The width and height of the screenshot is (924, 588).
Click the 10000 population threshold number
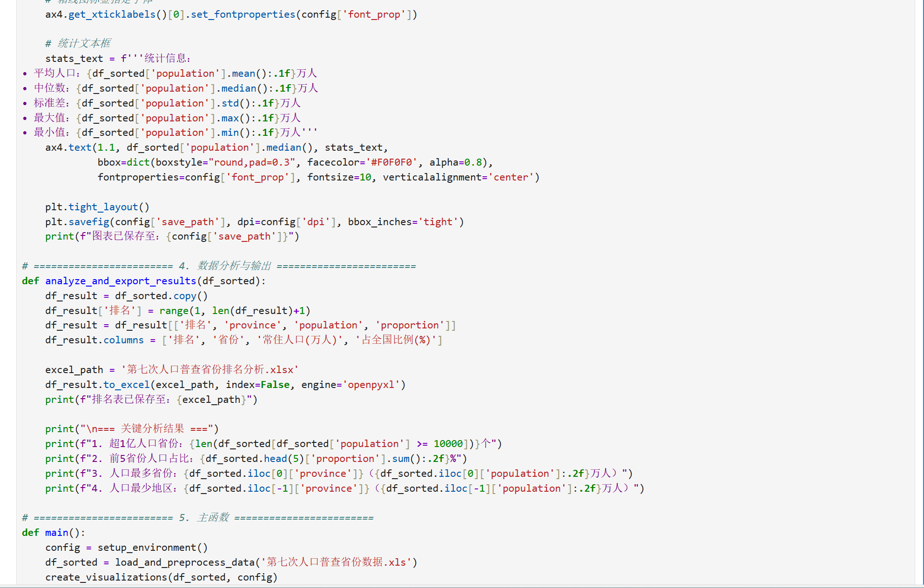[448, 444]
